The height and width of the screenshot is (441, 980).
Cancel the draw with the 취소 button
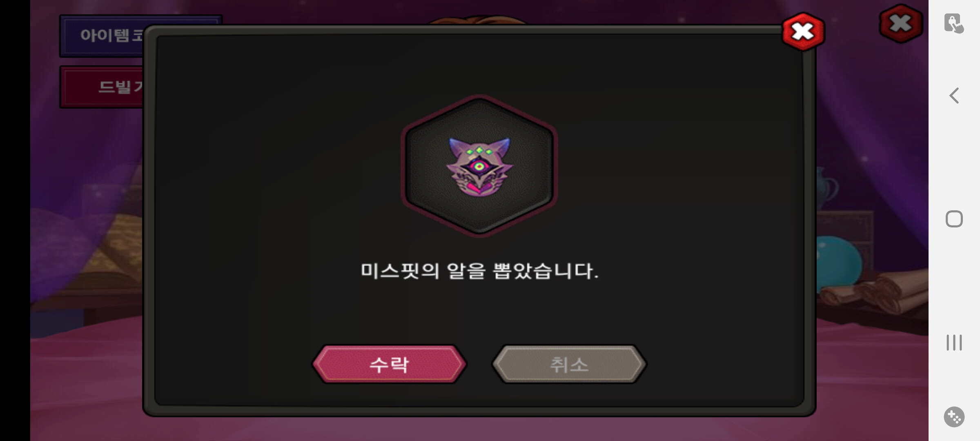point(569,364)
